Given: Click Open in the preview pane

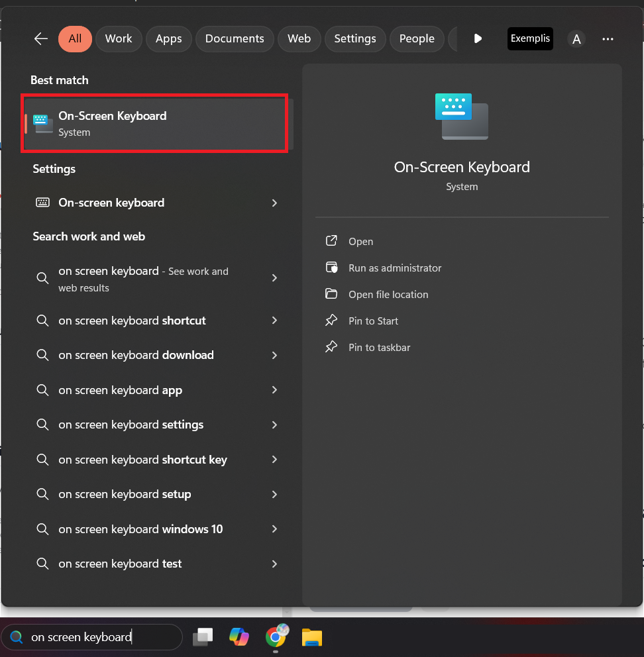Looking at the screenshot, I should tap(360, 241).
